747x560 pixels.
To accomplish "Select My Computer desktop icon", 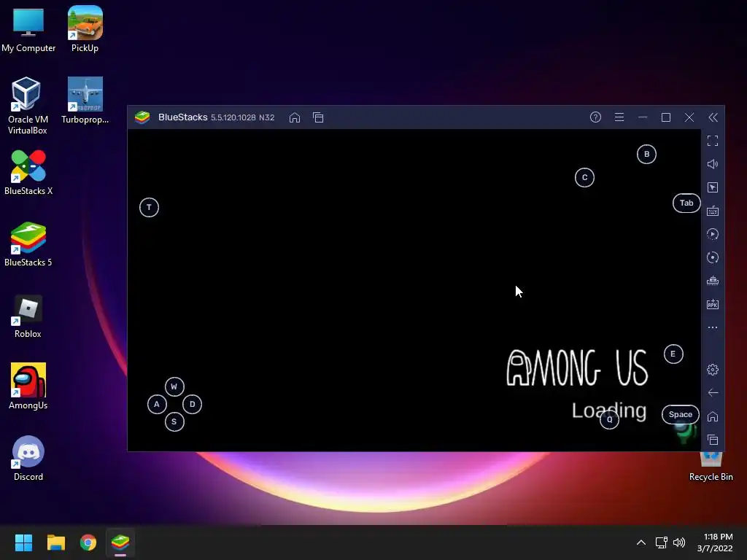I will (28, 29).
